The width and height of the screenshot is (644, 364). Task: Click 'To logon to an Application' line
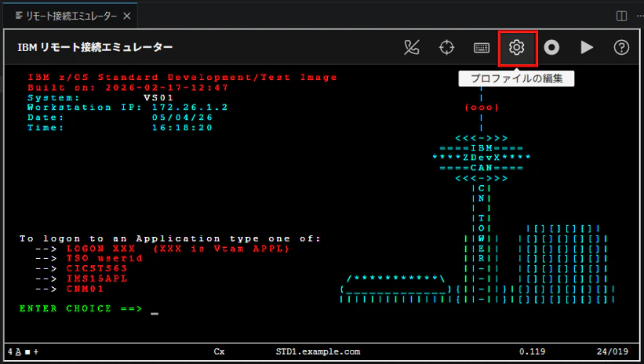[169, 238]
